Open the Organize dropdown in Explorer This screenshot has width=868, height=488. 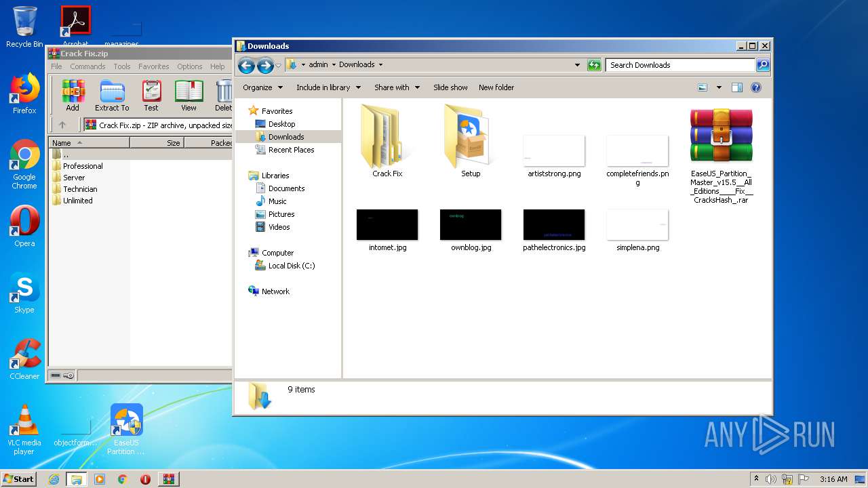click(262, 87)
